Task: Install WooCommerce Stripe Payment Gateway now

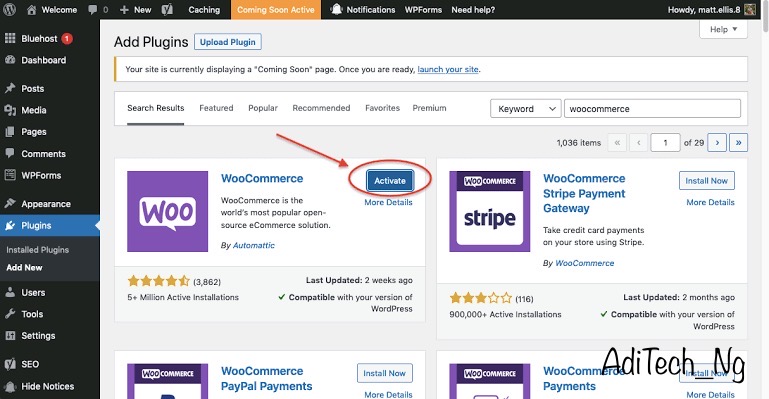Action: 707,180
